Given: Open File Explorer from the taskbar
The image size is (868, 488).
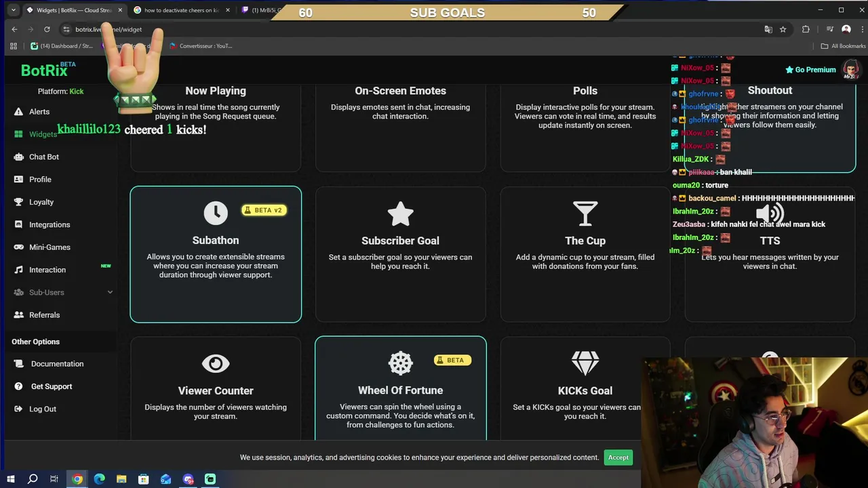Looking at the screenshot, I should tap(121, 479).
